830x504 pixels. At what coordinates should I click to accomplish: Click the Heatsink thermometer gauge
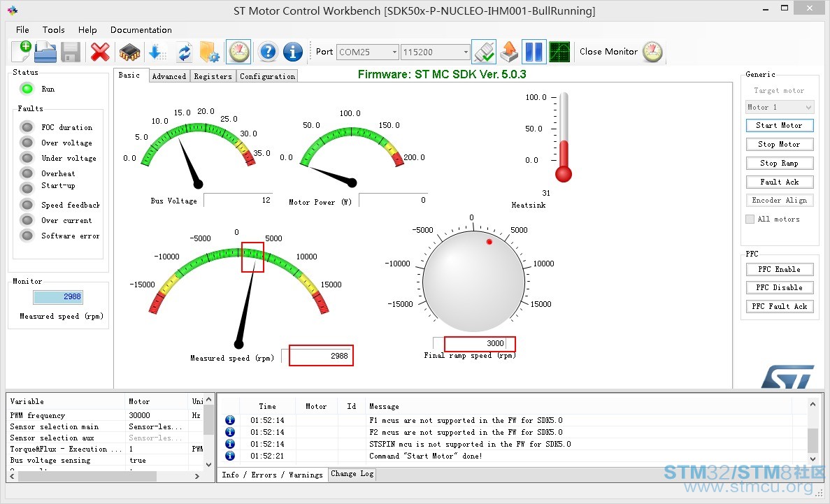tap(564, 138)
